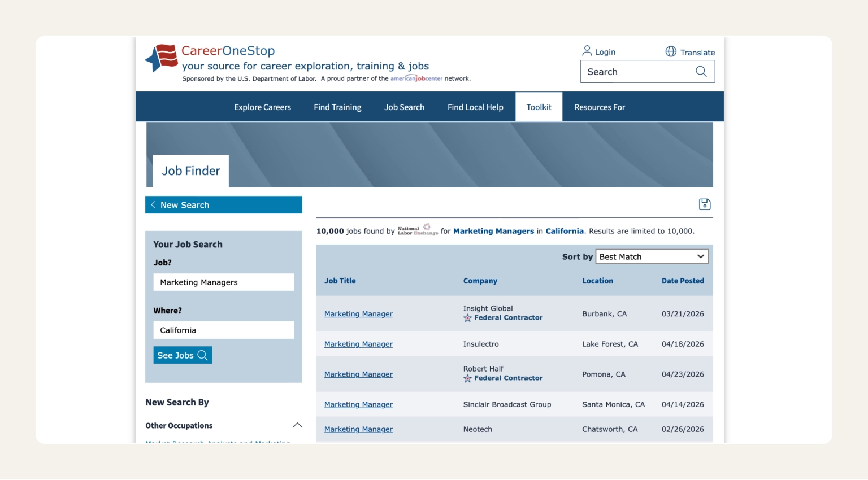Click the 03/21/2026 date cell
This screenshot has width=868, height=480.
683,314
